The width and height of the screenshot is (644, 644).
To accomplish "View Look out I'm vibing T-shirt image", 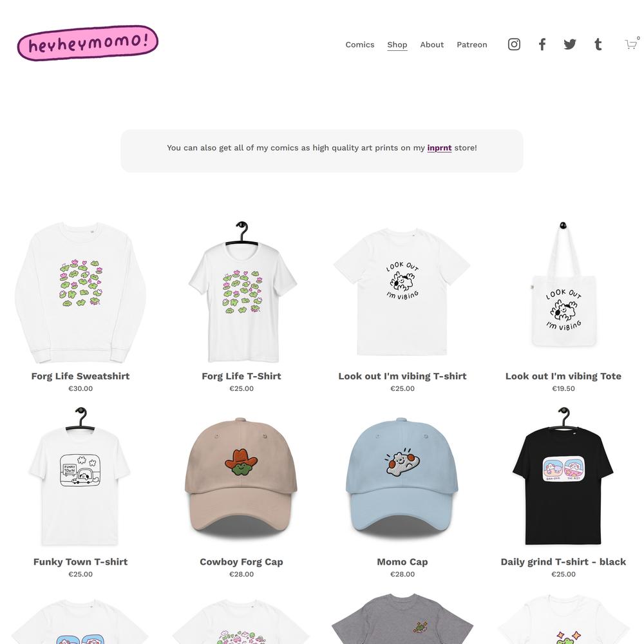I will pyautogui.click(x=402, y=292).
